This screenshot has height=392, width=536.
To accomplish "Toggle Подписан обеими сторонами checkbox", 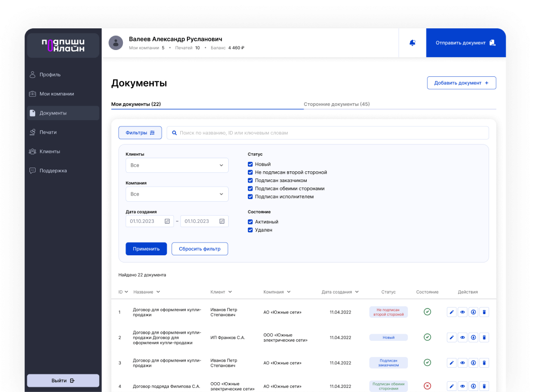I will (x=250, y=188).
